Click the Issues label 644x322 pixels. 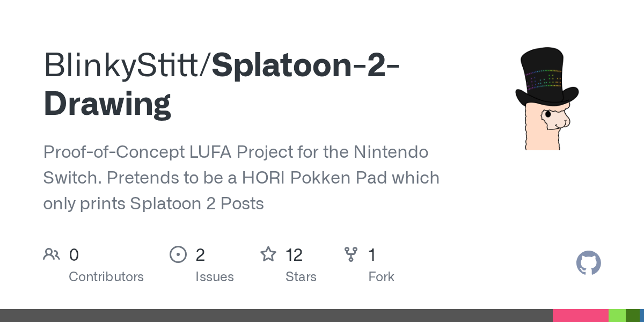(x=215, y=277)
